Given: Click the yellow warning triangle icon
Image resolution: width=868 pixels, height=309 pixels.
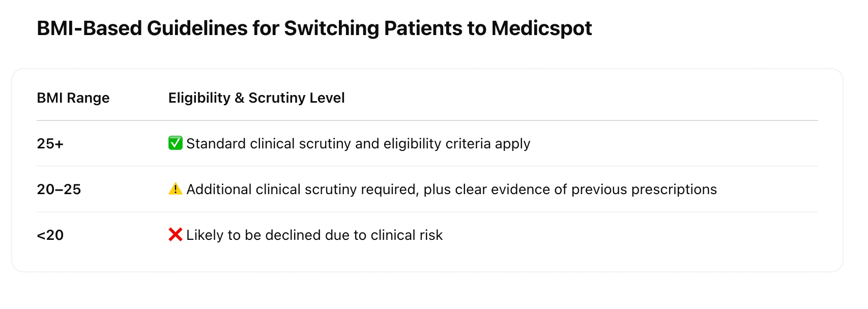Looking at the screenshot, I should click(175, 189).
